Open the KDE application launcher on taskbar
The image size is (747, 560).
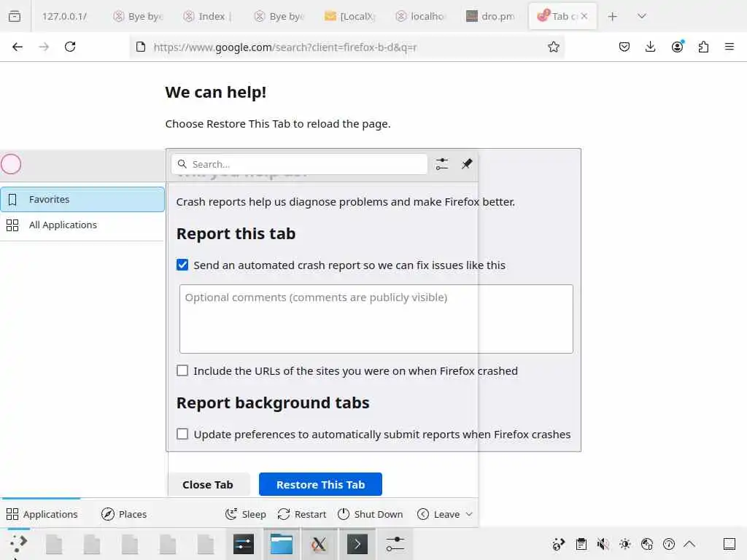pyautogui.click(x=18, y=544)
